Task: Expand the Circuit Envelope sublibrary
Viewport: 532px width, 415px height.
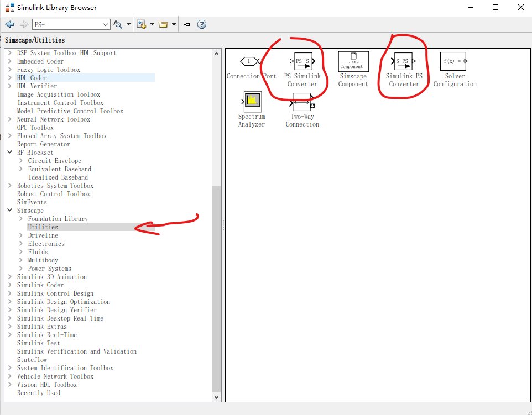Action: pyautogui.click(x=20, y=161)
